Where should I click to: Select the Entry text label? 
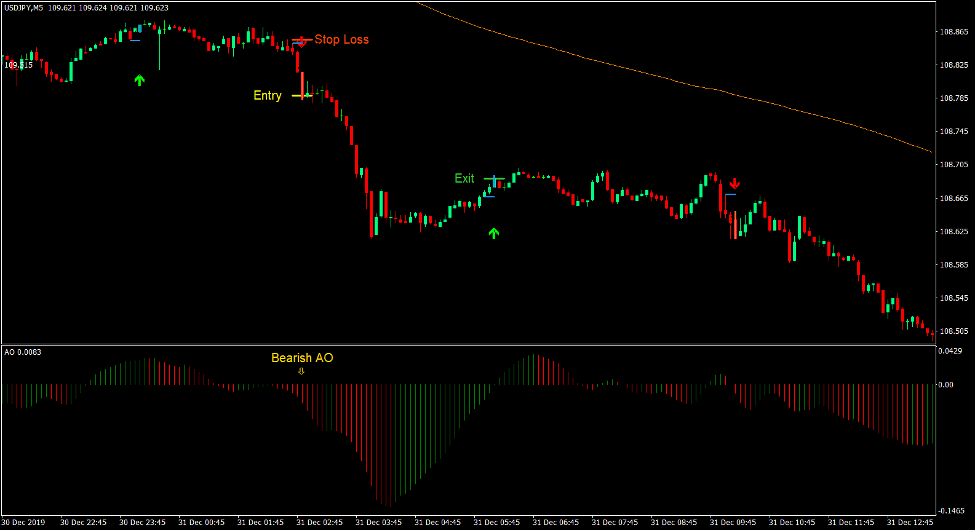click(267, 96)
